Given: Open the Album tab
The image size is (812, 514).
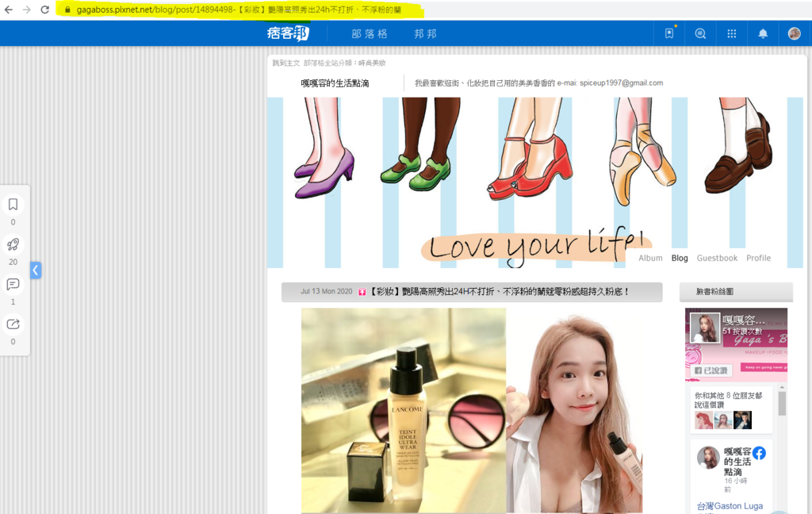Looking at the screenshot, I should pos(650,258).
